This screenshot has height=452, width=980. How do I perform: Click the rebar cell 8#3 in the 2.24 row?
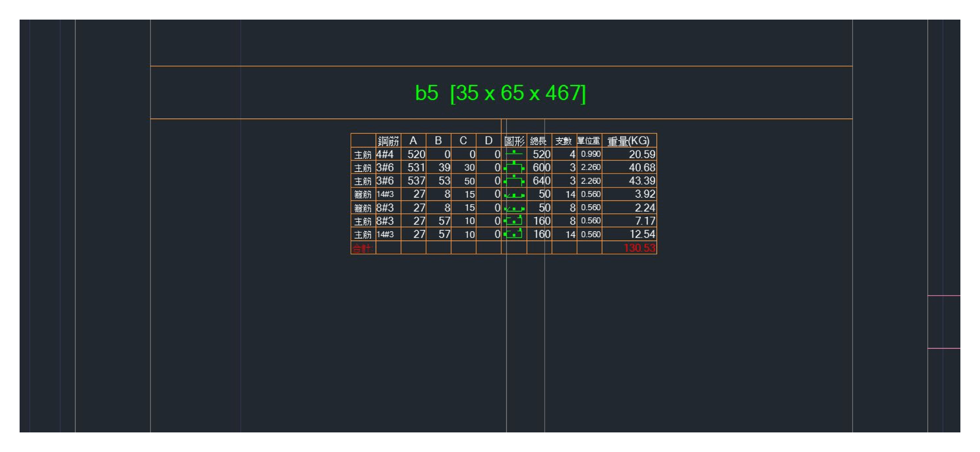tap(385, 208)
